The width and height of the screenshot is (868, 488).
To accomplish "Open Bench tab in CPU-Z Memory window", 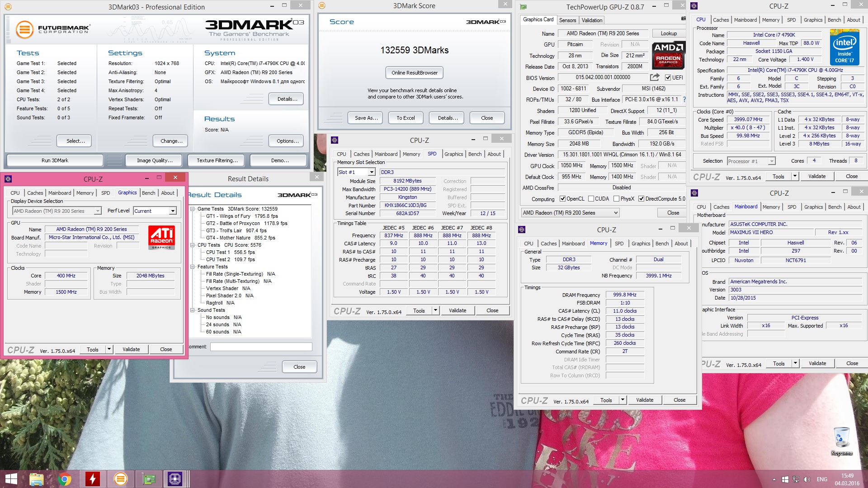I will 662,244.
